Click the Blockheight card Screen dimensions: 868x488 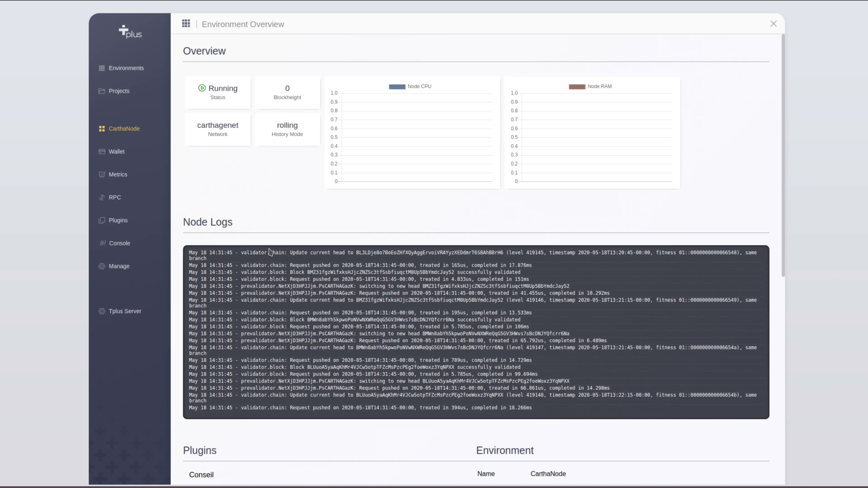(287, 92)
